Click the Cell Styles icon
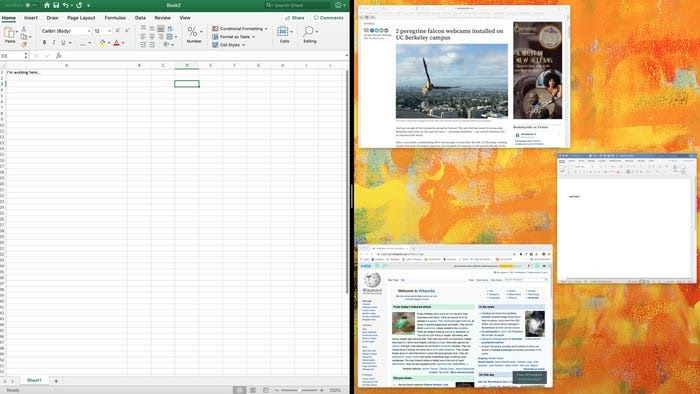This screenshot has height=394, width=700. 215,45
